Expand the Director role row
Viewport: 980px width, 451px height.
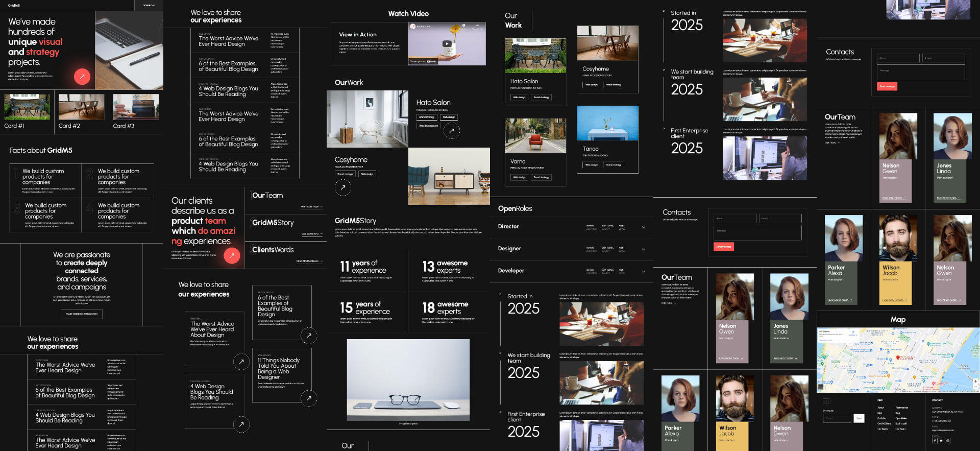[x=643, y=227]
